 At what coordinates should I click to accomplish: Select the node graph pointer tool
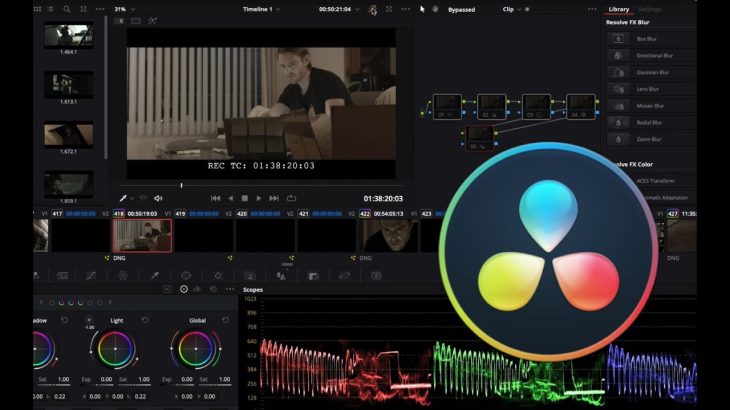tap(422, 9)
